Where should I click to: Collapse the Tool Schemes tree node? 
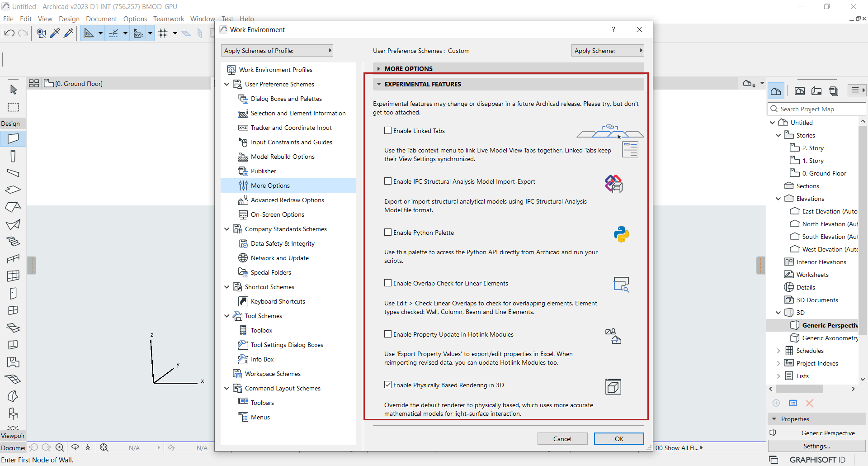[x=227, y=316]
